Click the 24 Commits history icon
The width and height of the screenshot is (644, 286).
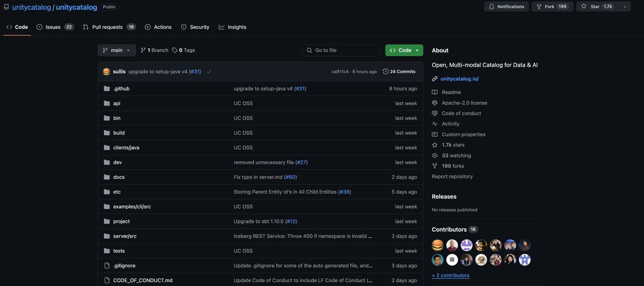tap(386, 71)
